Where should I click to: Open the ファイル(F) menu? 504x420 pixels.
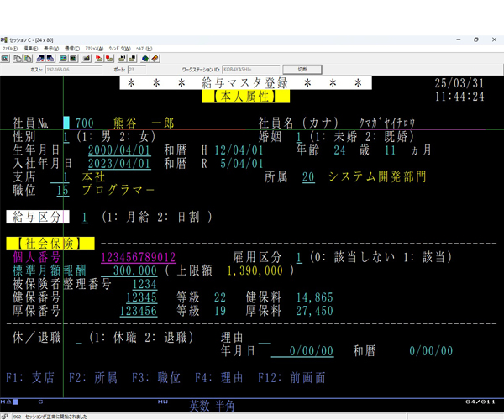pos(10,49)
